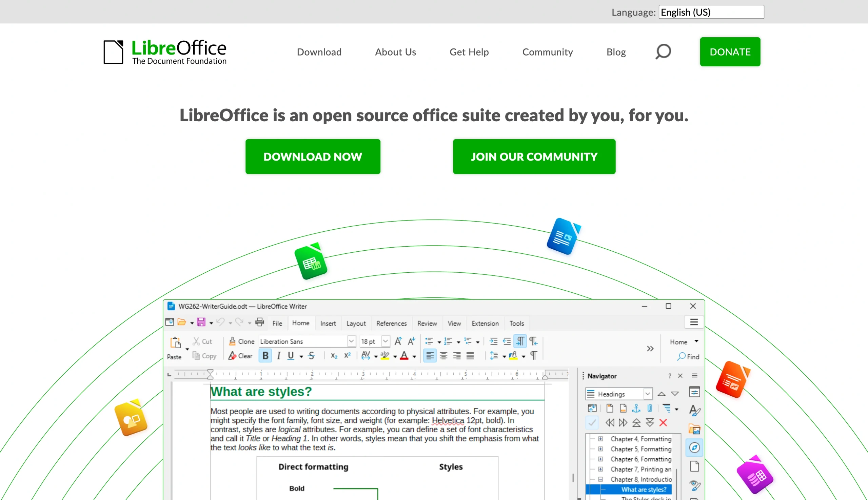Click the Anchor icon in Navigator
The width and height of the screenshot is (868, 500).
(636, 408)
